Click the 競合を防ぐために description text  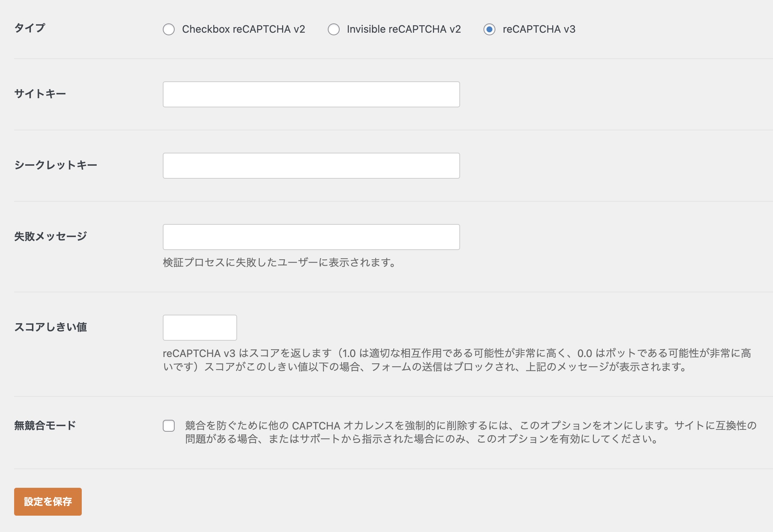click(471, 432)
